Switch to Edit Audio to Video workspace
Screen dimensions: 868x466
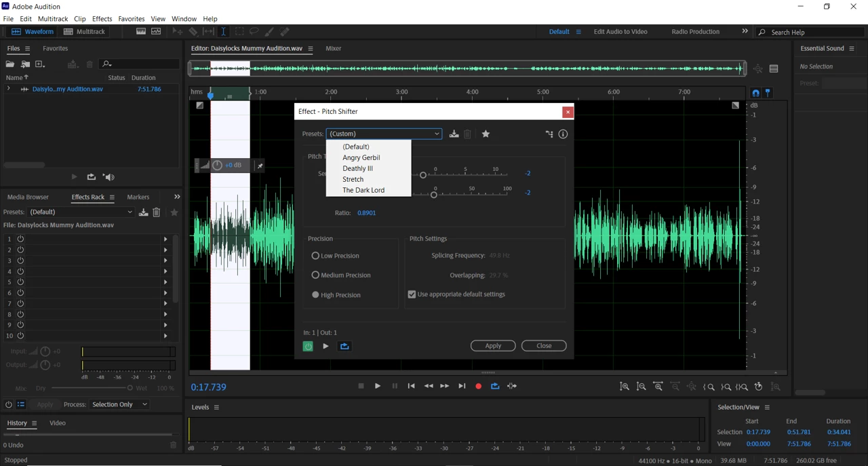point(620,32)
